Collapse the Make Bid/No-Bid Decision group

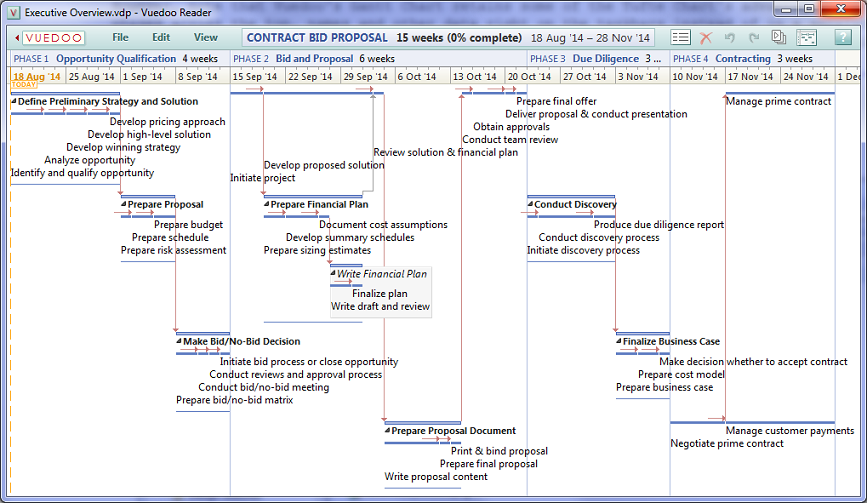coord(179,342)
